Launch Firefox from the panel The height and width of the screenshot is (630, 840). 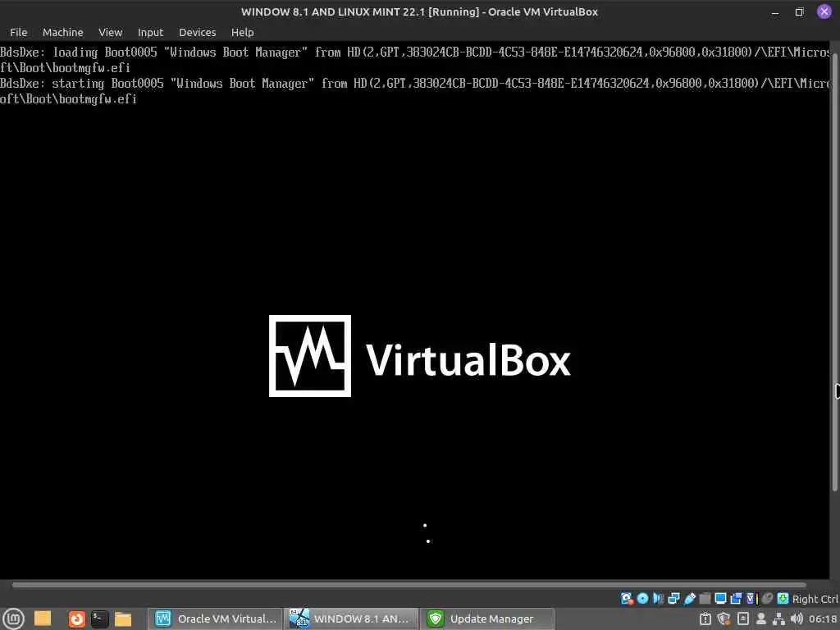pos(76,619)
